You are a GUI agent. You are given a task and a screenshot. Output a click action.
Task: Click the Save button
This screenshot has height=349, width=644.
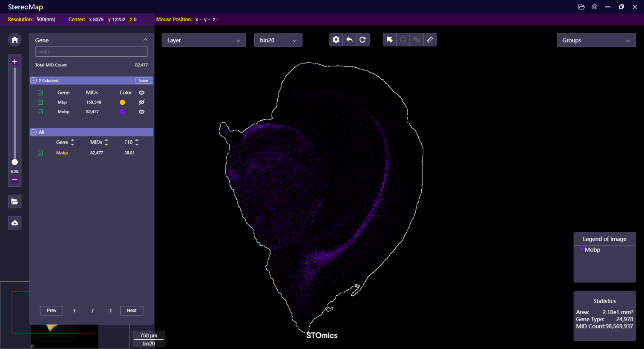(x=144, y=81)
